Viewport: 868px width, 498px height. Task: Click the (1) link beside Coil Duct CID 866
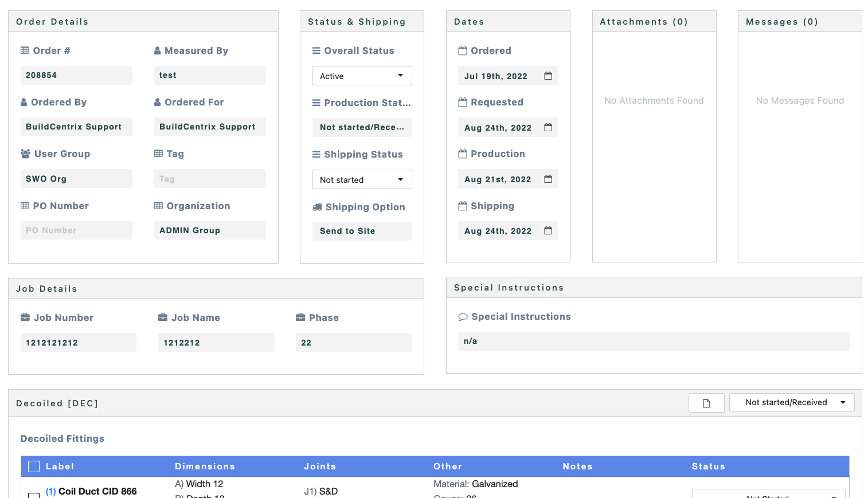[50, 491]
